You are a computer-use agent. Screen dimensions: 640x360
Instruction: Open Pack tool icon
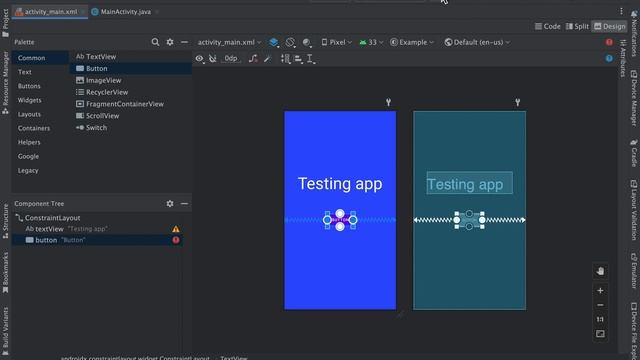click(x=285, y=59)
